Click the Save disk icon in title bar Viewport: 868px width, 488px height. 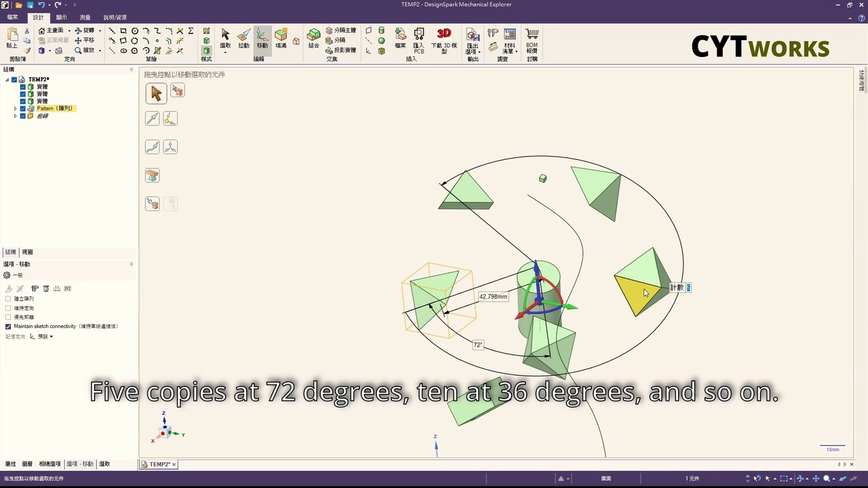[x=30, y=5]
